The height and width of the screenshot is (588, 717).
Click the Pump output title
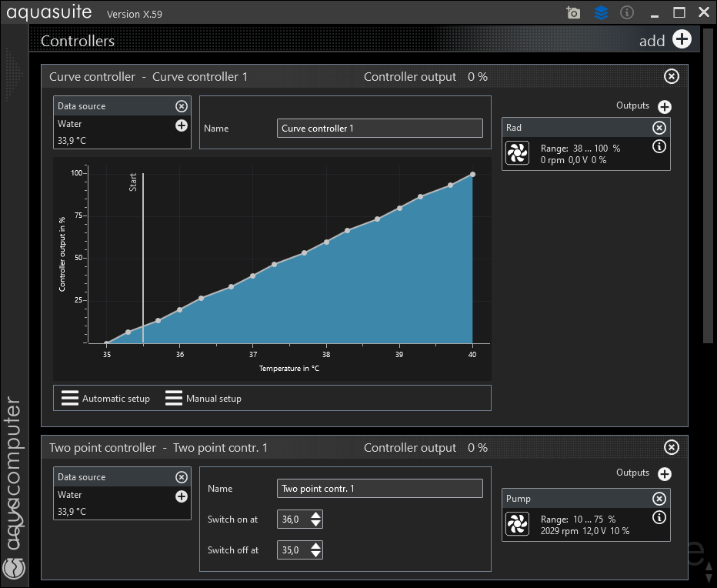[518, 499]
